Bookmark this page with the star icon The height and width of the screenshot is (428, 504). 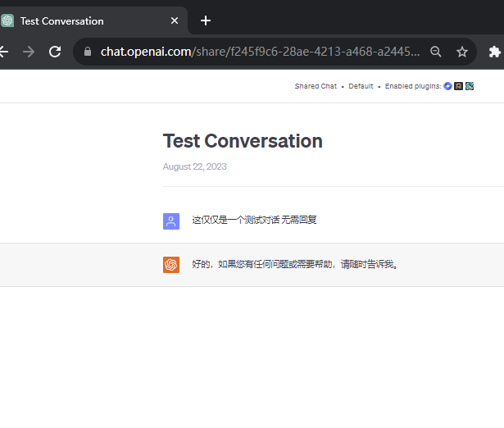coord(462,52)
